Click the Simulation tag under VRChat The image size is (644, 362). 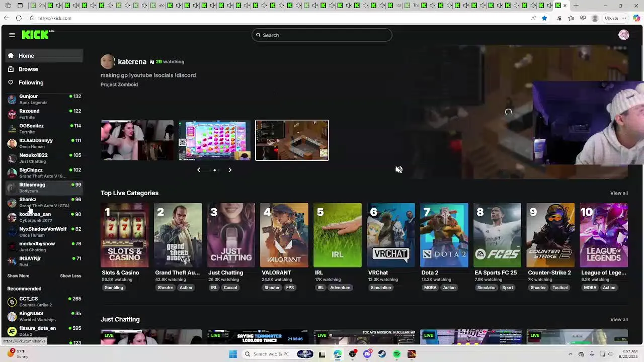(381, 288)
